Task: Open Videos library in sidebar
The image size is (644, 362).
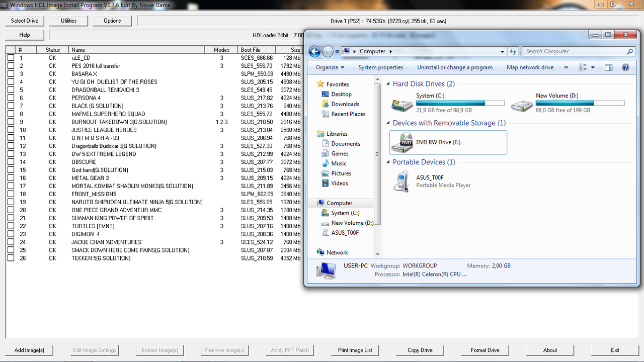Action: click(x=340, y=184)
